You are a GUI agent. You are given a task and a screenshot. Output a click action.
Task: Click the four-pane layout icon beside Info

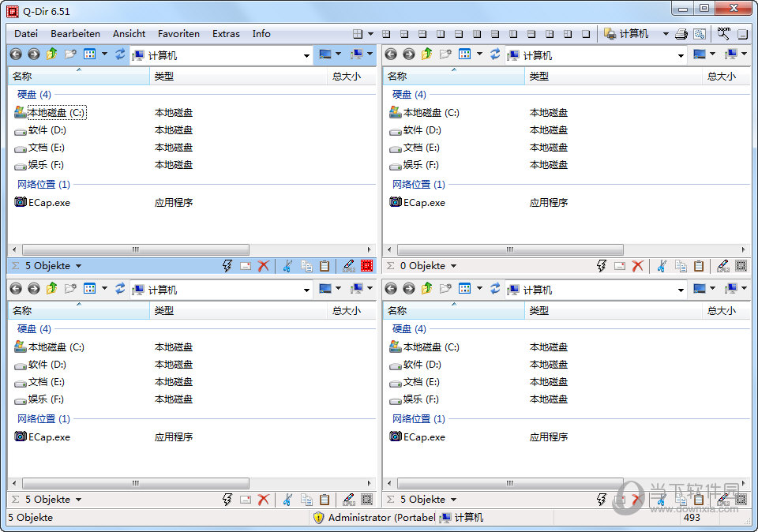358,34
